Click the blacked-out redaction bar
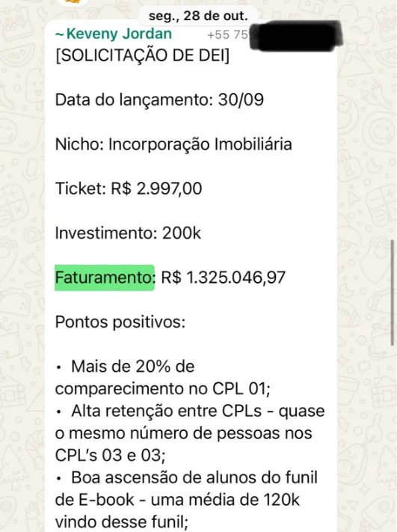Viewport: 397px width, 532px height. click(295, 36)
